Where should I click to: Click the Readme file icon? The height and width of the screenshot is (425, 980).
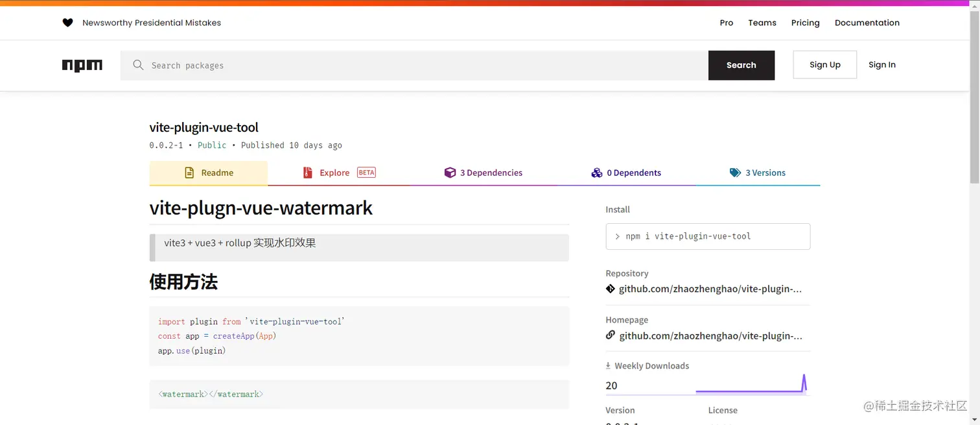point(189,173)
